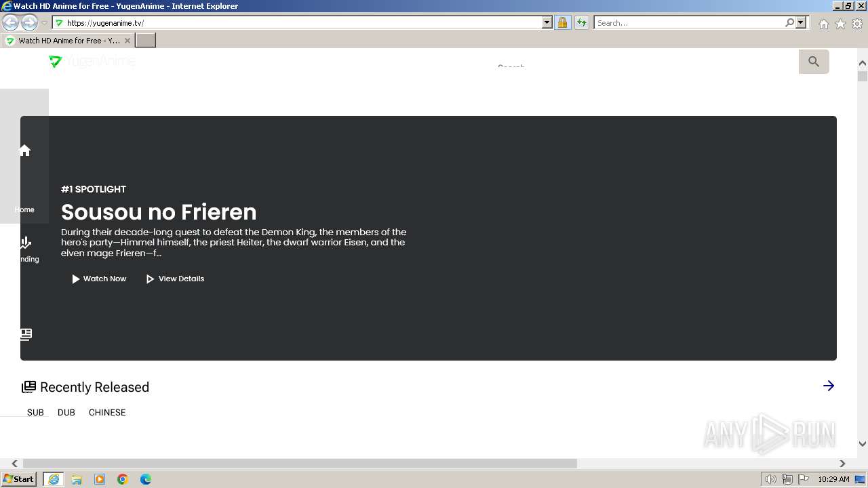Close the YugenAnime tab
This screenshot has width=868, height=488.
(127, 41)
